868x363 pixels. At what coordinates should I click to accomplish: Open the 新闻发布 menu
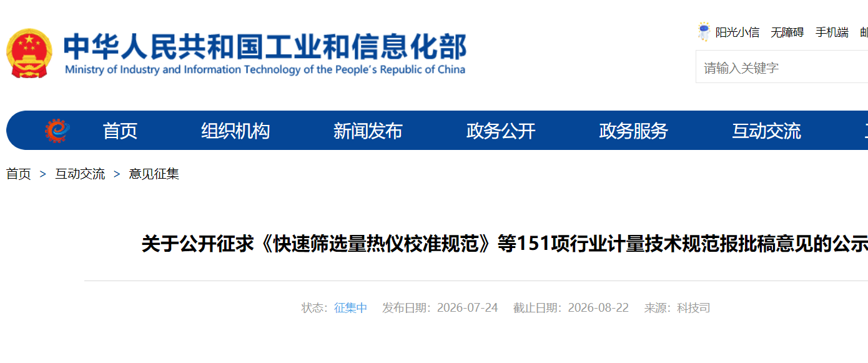tap(368, 131)
